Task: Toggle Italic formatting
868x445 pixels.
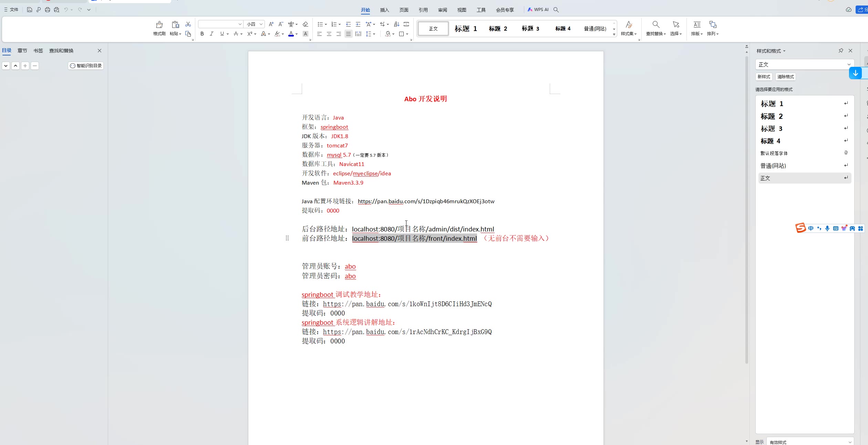Action: (x=211, y=34)
